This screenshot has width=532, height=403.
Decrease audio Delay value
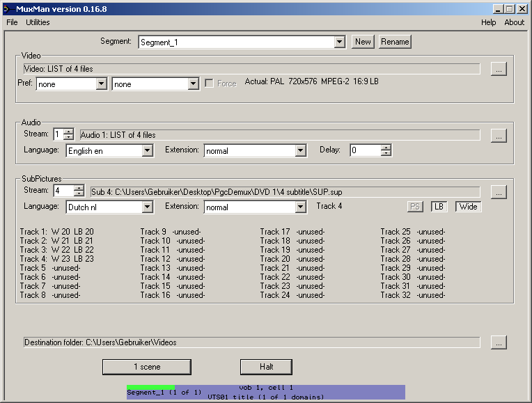(x=386, y=153)
